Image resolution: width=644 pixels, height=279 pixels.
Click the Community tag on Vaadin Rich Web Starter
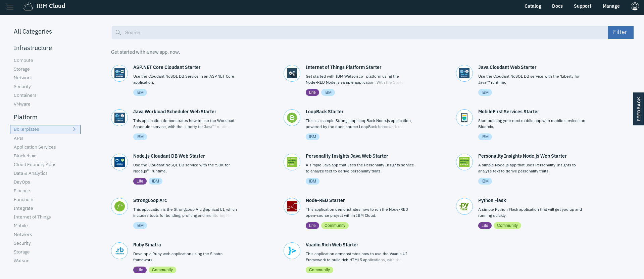tap(319, 270)
